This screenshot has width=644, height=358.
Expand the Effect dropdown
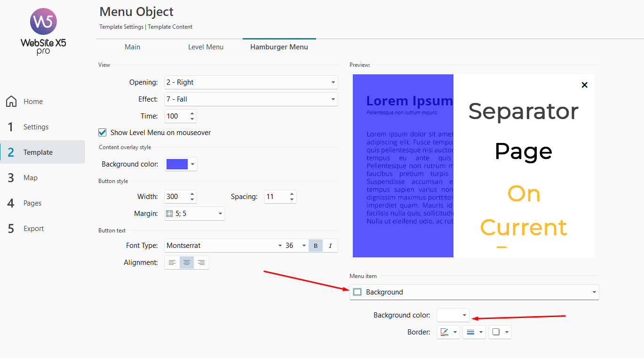[251, 99]
